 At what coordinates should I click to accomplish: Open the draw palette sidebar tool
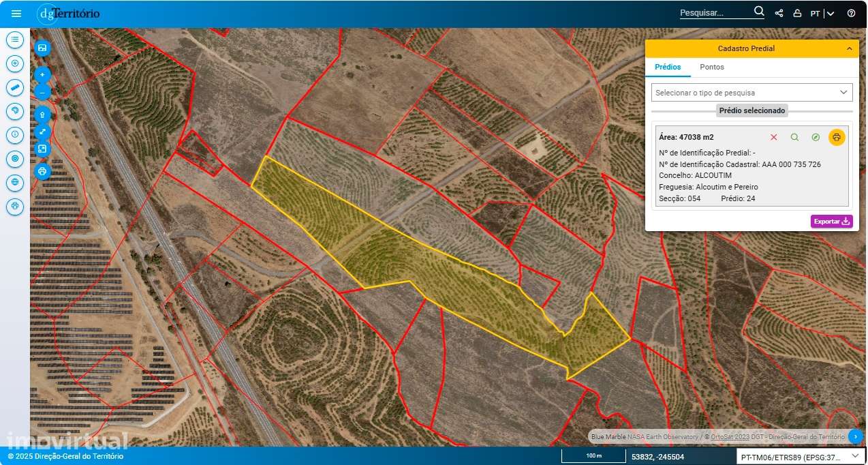15,111
